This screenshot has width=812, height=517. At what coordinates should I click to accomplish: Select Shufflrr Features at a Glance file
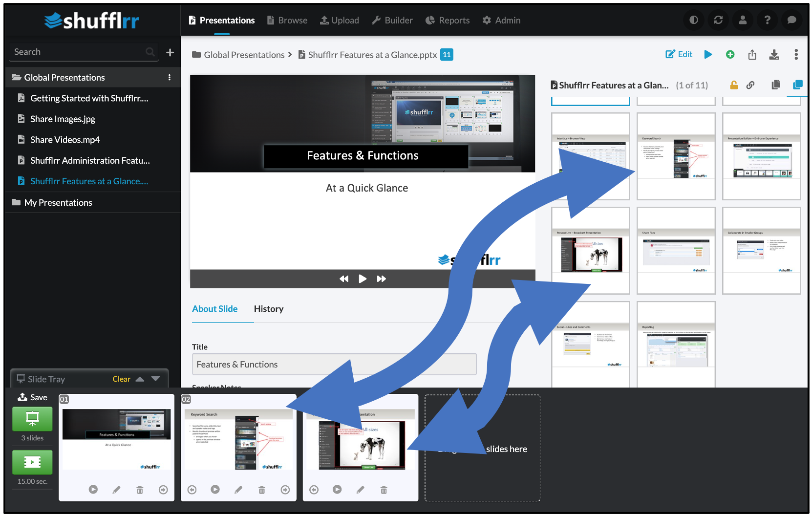coord(89,181)
